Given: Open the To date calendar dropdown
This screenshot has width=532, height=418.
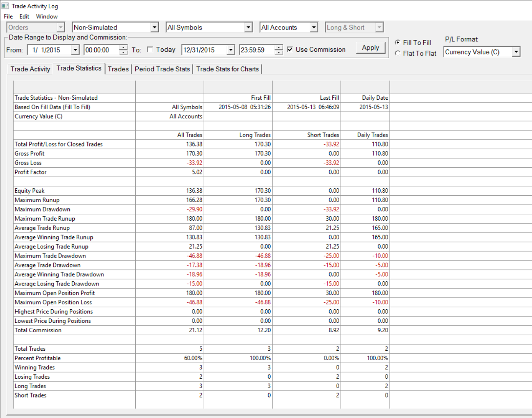Looking at the screenshot, I should (x=231, y=50).
